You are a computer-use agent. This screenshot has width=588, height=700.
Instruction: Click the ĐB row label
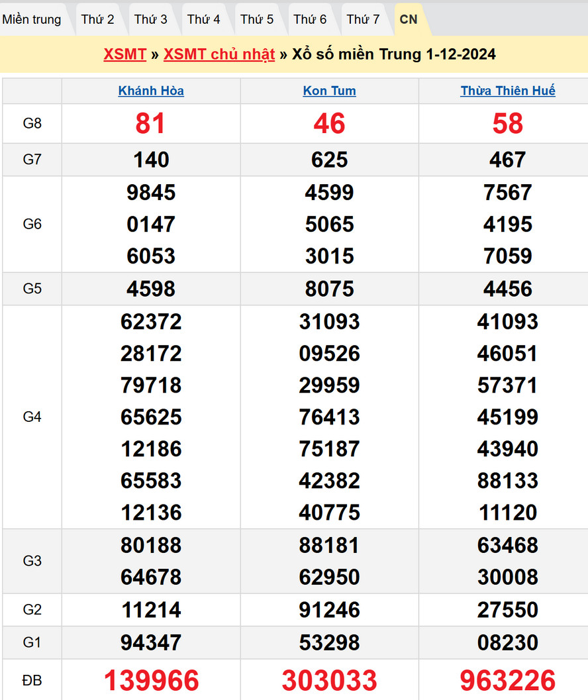coord(32,680)
